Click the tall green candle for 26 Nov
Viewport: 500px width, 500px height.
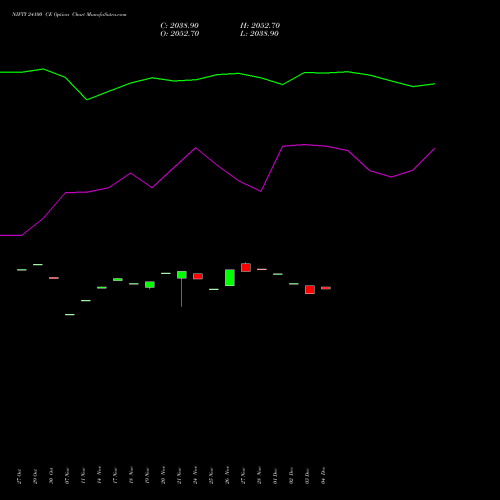point(230,278)
